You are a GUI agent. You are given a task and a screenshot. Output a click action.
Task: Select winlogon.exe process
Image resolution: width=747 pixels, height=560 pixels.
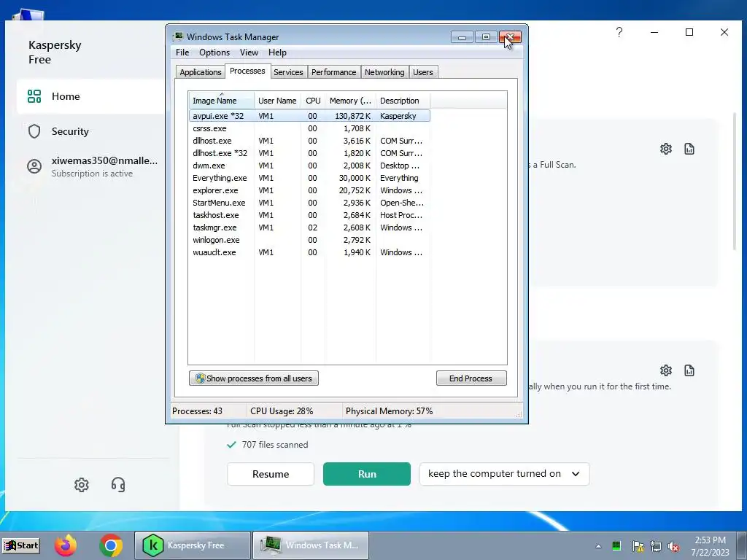tap(309, 239)
